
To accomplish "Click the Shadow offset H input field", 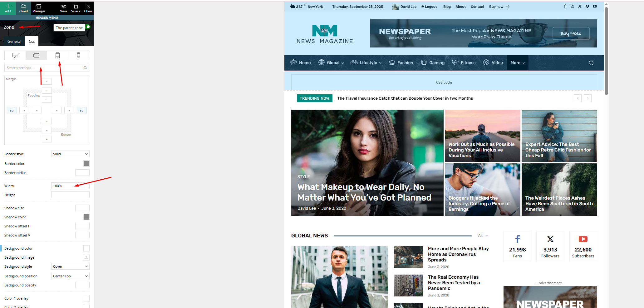I will coord(82,226).
